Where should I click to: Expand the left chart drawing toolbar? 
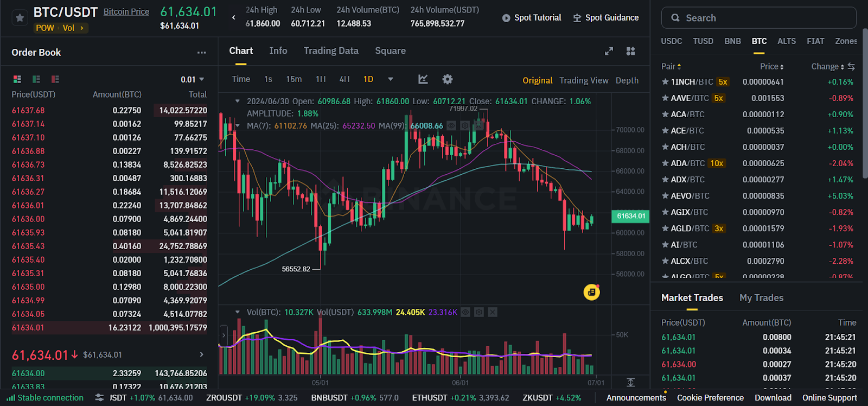pyautogui.click(x=224, y=335)
